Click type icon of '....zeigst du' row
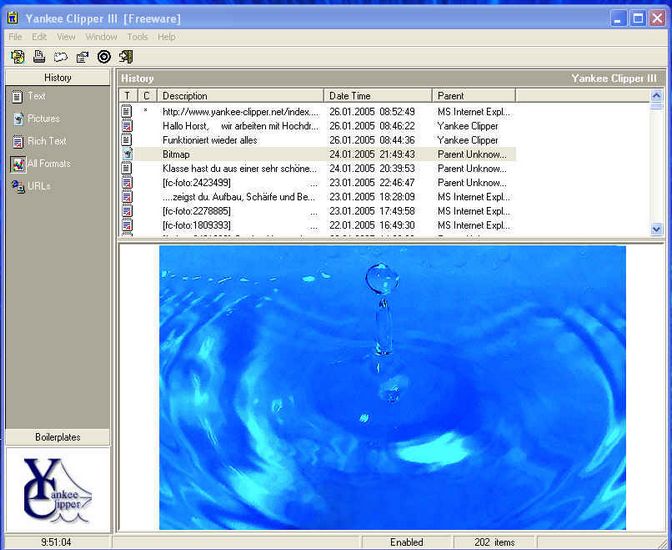Viewport: 672px width, 550px height. click(x=127, y=196)
